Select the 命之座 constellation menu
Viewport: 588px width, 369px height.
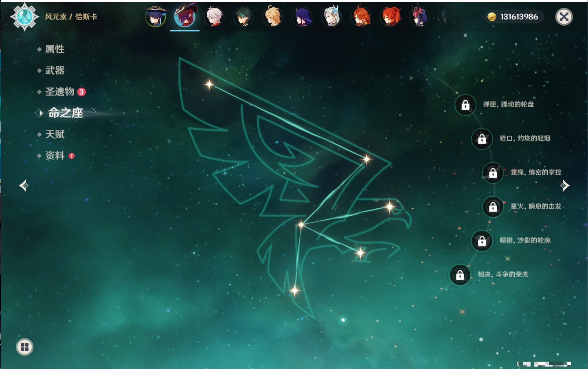click(65, 113)
